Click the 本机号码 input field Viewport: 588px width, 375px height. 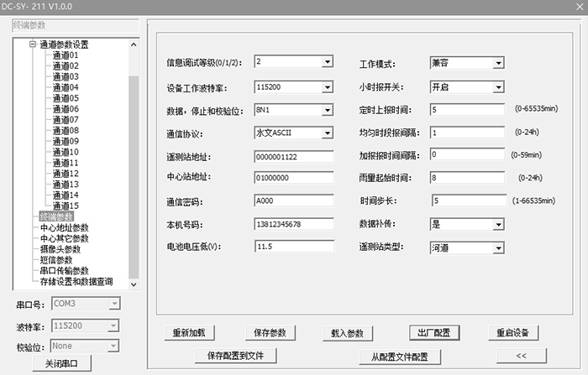tap(292, 224)
